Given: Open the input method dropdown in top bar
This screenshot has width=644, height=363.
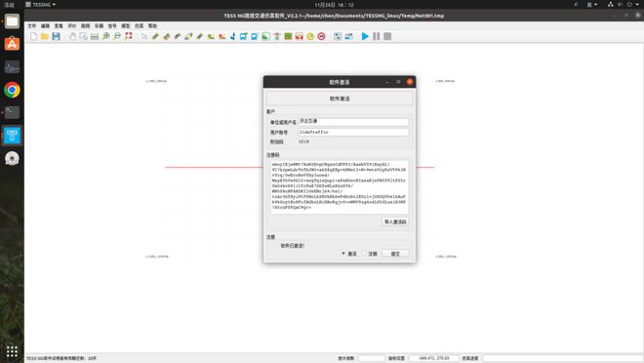Looking at the screenshot, I should click(592, 5).
